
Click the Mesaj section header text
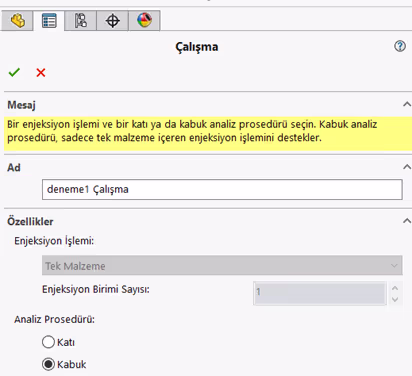tap(21, 105)
